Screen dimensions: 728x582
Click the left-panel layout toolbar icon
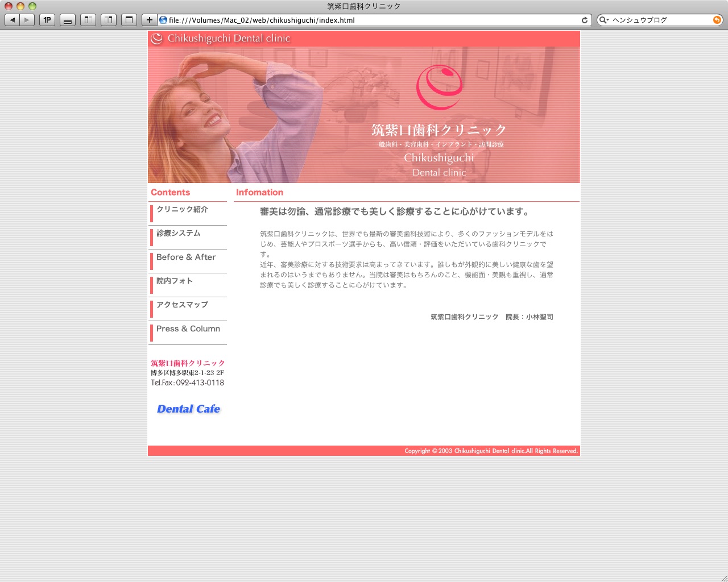click(x=88, y=20)
